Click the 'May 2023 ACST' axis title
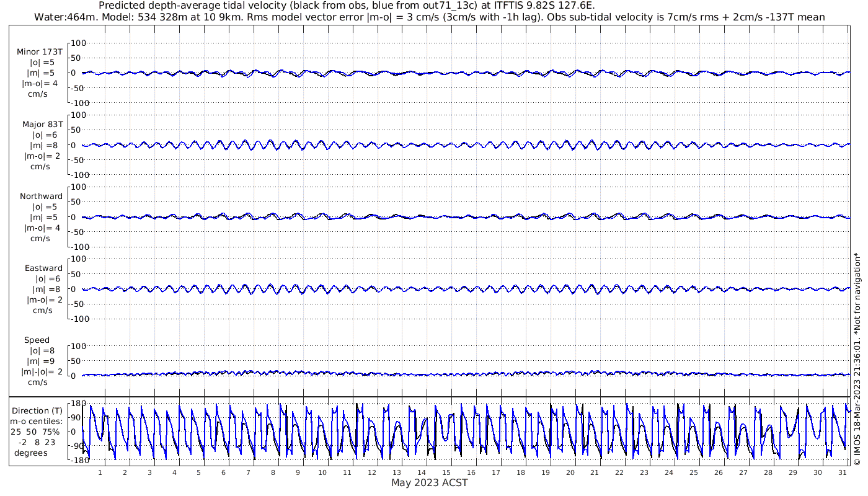 click(429, 482)
